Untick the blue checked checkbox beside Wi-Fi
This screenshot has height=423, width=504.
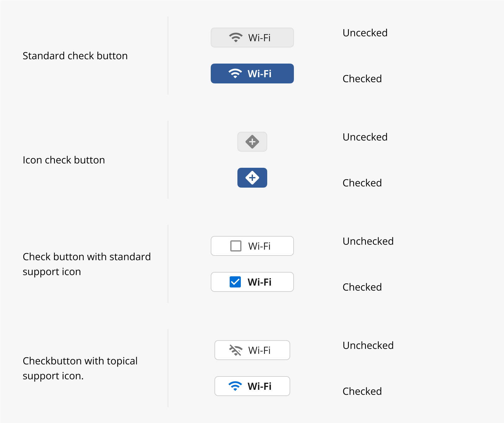(235, 282)
